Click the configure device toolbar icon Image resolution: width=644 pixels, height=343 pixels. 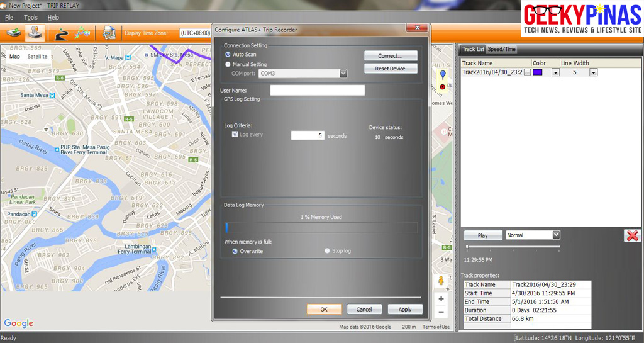35,33
